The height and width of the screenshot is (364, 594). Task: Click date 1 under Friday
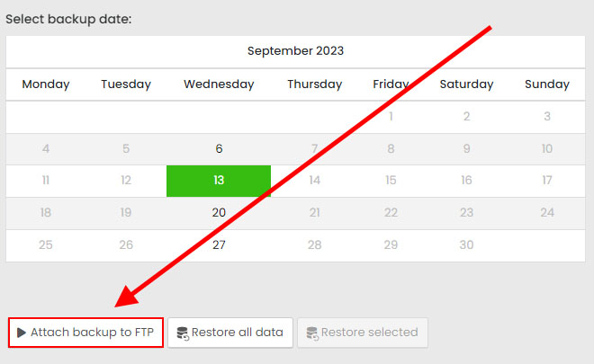pyautogui.click(x=391, y=117)
